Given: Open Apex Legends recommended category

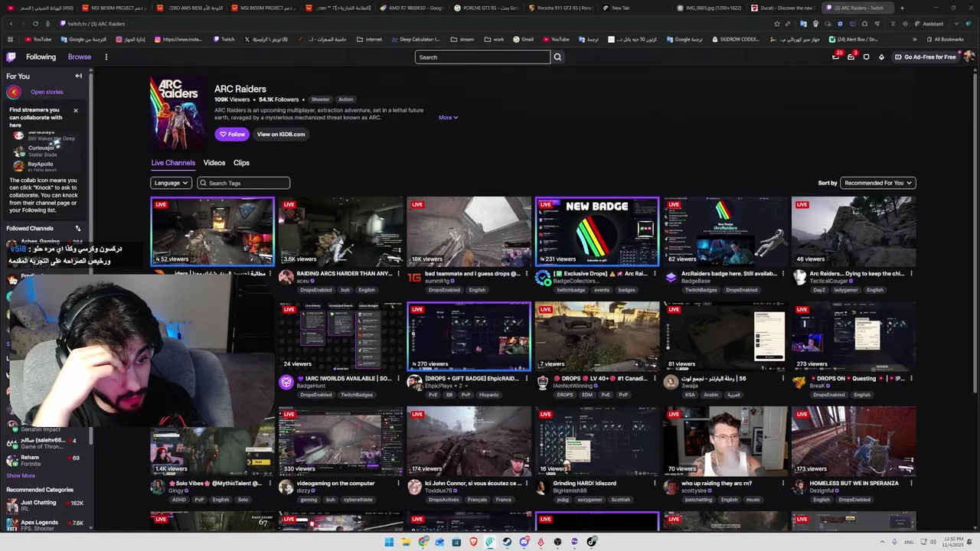Looking at the screenshot, I should click(44, 526).
